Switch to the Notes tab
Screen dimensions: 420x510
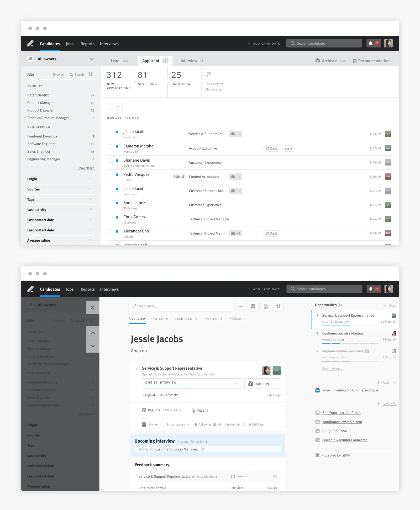[160, 319]
